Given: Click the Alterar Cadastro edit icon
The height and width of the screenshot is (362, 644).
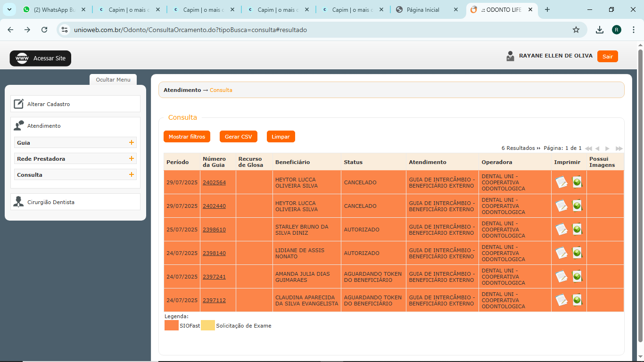Looking at the screenshot, I should click(x=18, y=104).
